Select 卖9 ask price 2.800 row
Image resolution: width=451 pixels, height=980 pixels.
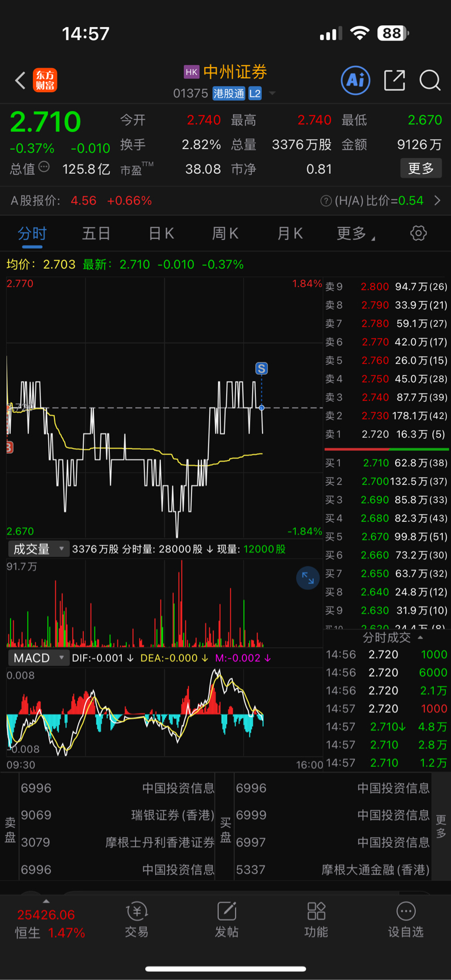click(386, 287)
